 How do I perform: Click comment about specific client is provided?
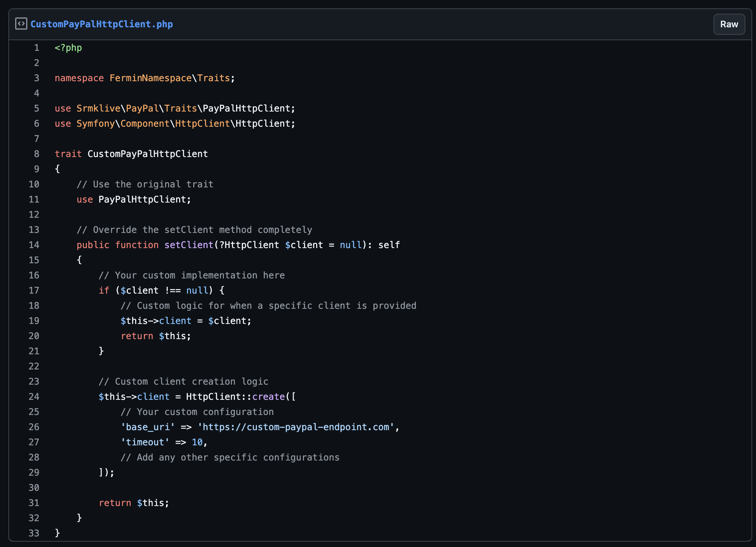point(268,306)
